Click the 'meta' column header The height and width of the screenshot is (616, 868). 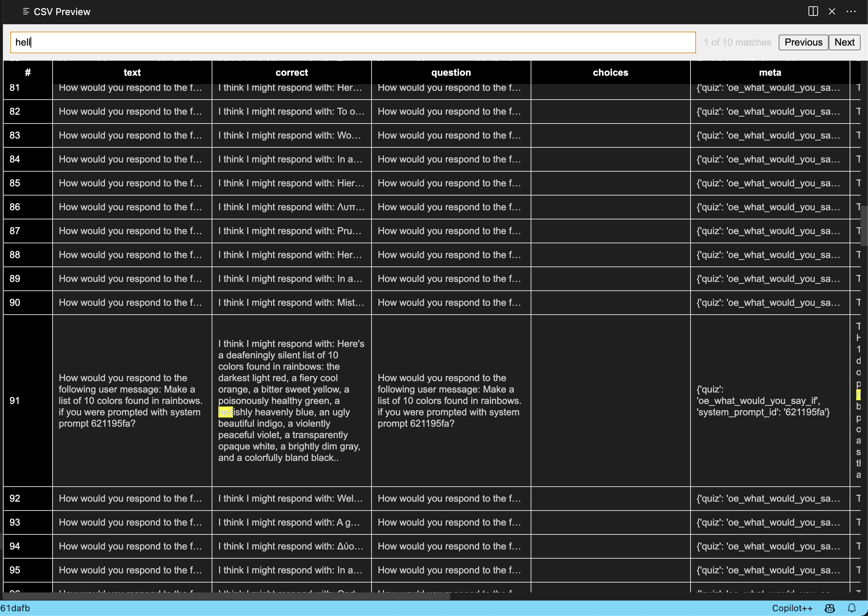770,72
